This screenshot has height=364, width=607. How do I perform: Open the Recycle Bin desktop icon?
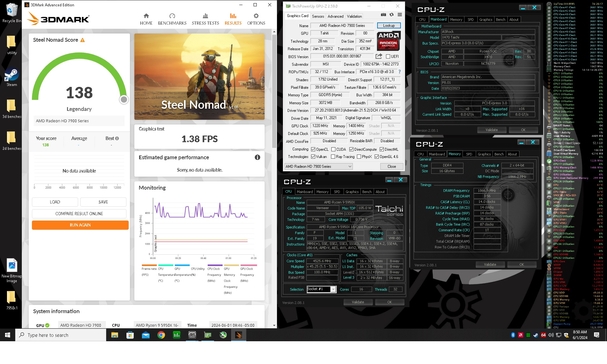tap(12, 13)
